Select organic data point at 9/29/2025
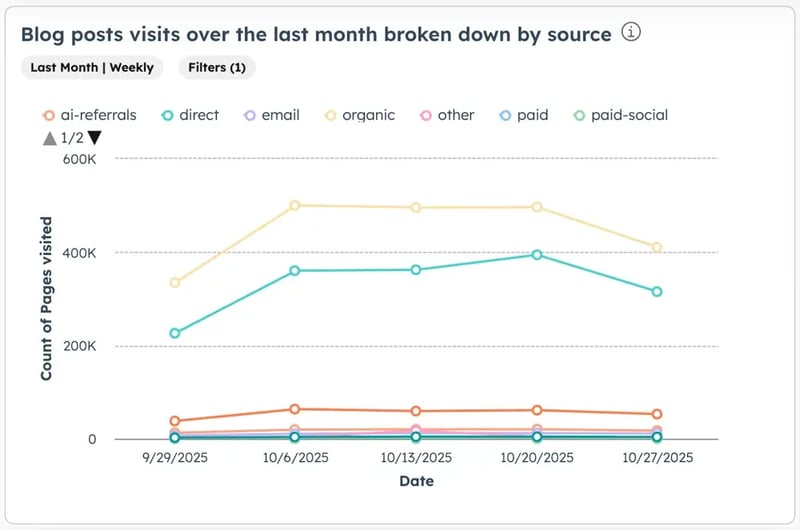 (x=174, y=282)
